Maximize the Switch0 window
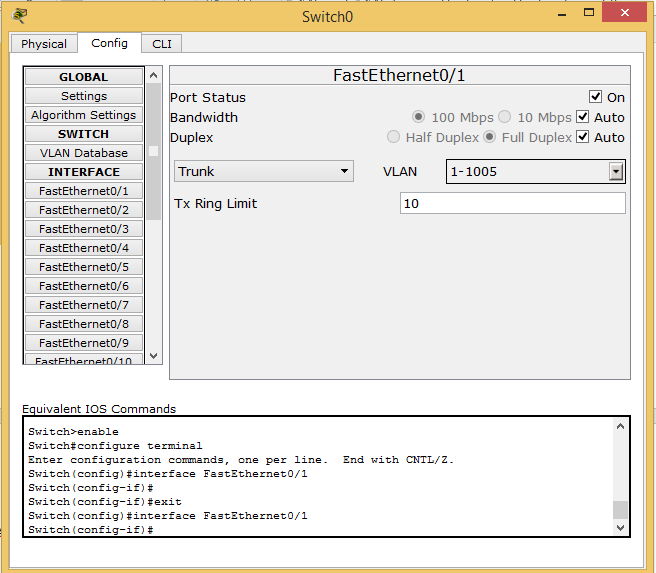 point(589,13)
